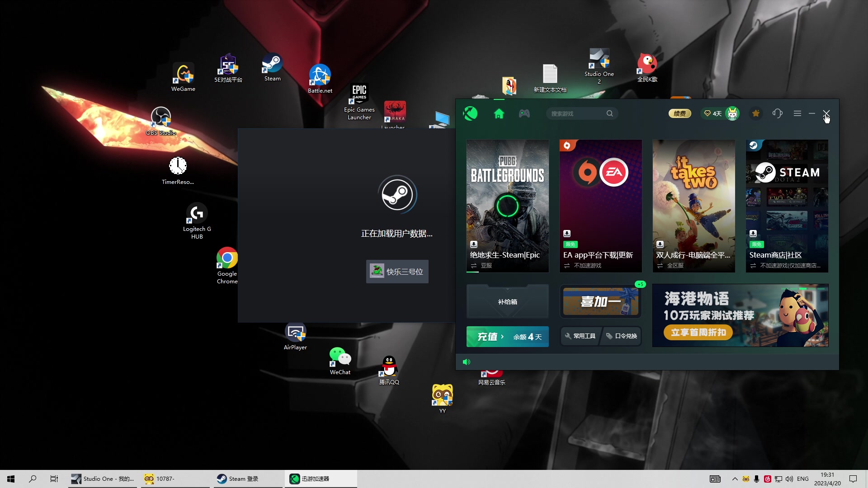Switch to Steam 登录 taskbar window

248,479
